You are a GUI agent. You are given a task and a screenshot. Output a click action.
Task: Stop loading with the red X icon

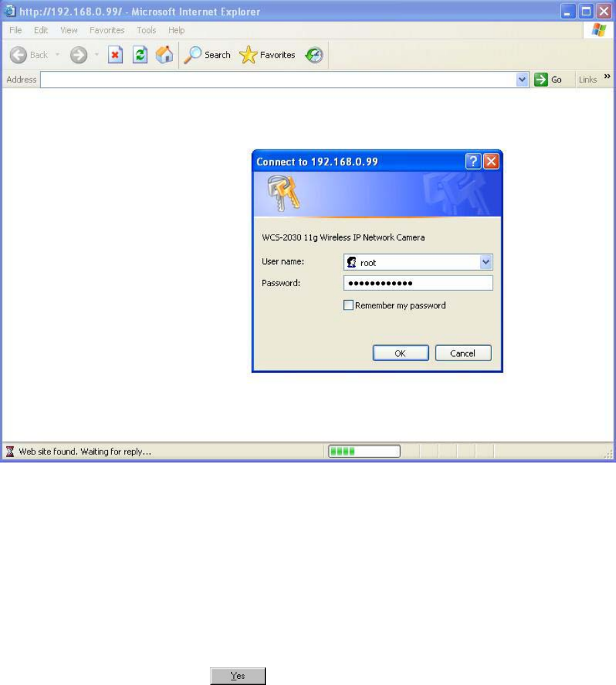(x=115, y=55)
